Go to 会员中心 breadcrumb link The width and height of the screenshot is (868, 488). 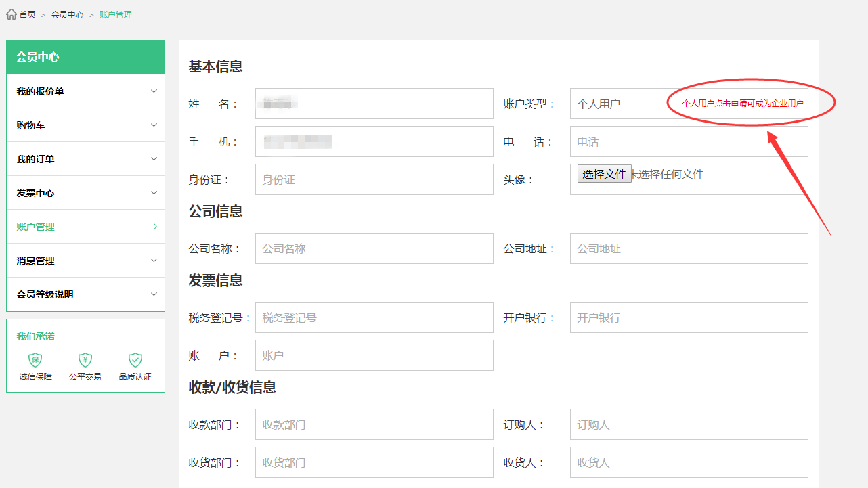[x=67, y=14]
